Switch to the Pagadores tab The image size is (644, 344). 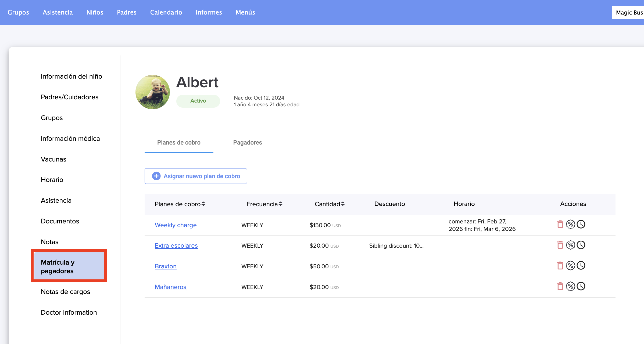click(x=247, y=142)
